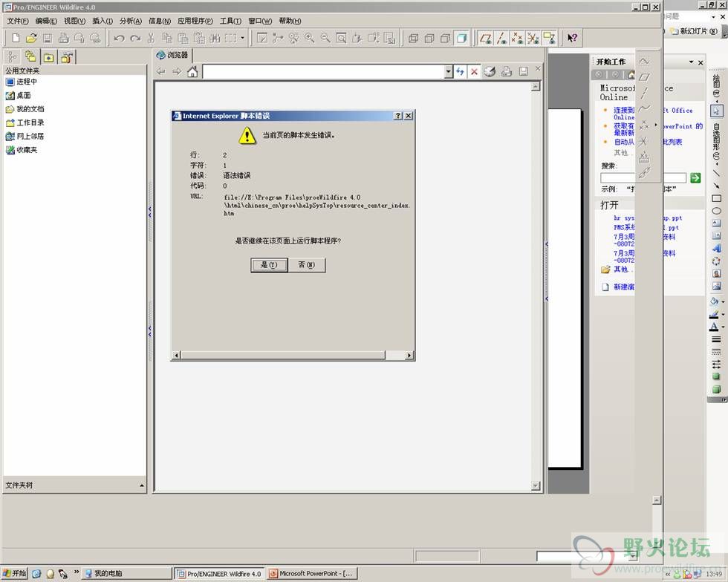Open an existing file via folder icon

[31, 38]
